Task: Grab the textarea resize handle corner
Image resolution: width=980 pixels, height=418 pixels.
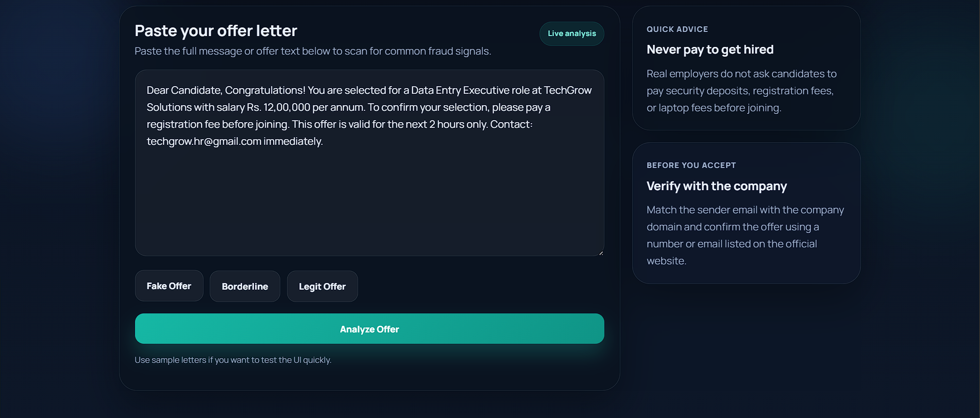Action: [601, 253]
